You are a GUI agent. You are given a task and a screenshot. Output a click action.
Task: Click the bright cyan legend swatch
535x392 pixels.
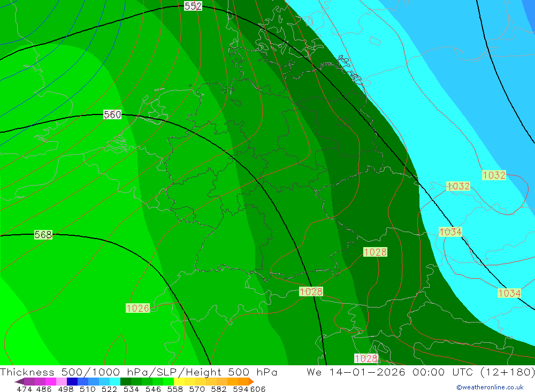tap(115, 381)
